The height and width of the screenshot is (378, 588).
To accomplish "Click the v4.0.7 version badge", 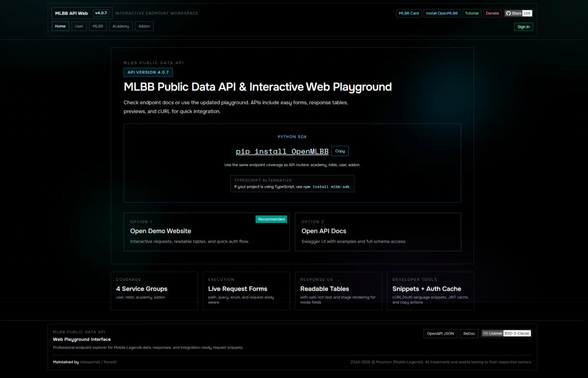I will coord(101,13).
